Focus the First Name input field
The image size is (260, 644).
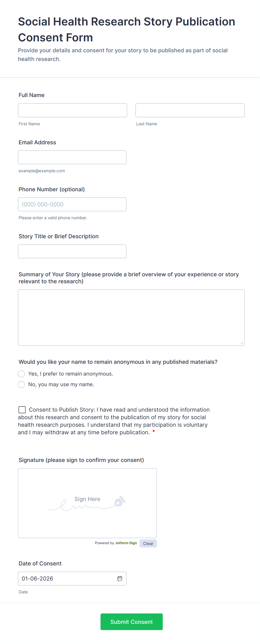coord(72,110)
